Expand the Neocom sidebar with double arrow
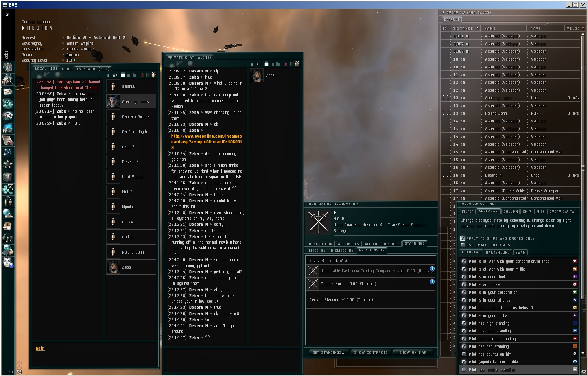This screenshot has width=588, height=376. click(7, 14)
